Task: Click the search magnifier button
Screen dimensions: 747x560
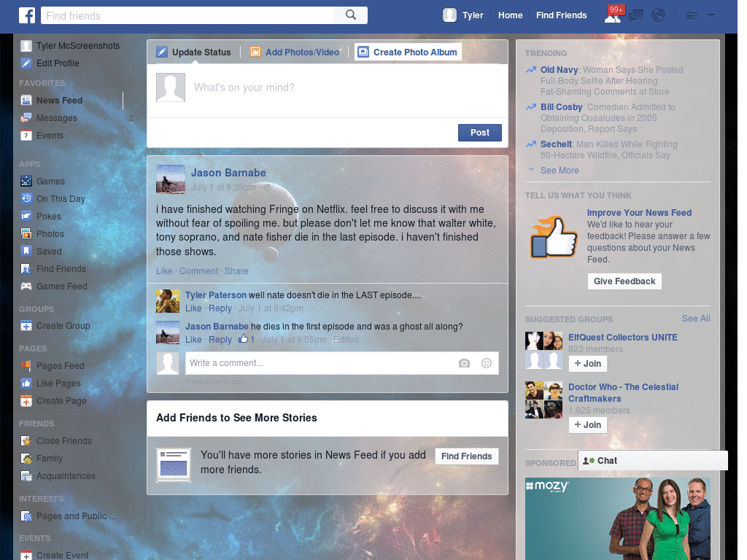Action: pos(351,15)
